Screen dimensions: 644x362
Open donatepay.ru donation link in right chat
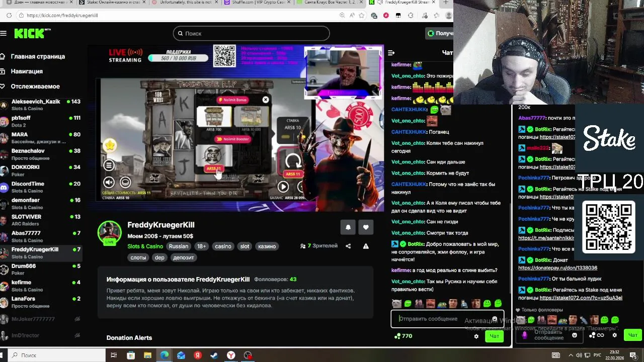coord(557,268)
